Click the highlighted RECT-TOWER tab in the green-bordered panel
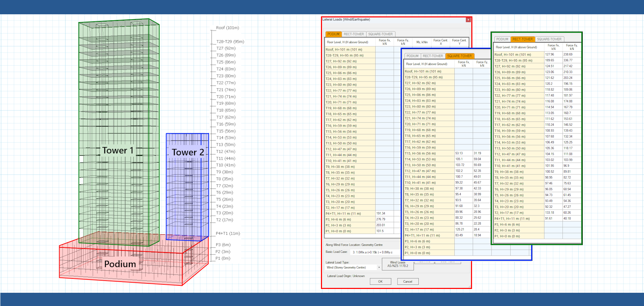 coord(523,39)
